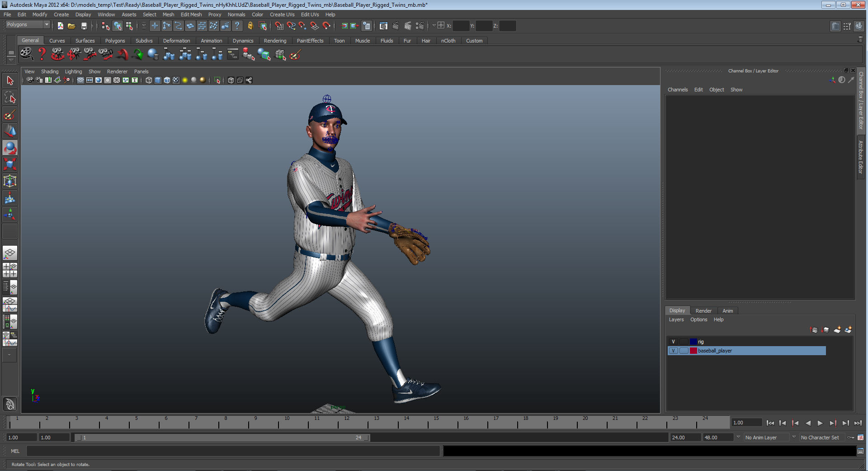This screenshot has height=471, width=868.
Task: Click the hypergraph hierarchy shelf icon
Action: [x=233, y=55]
